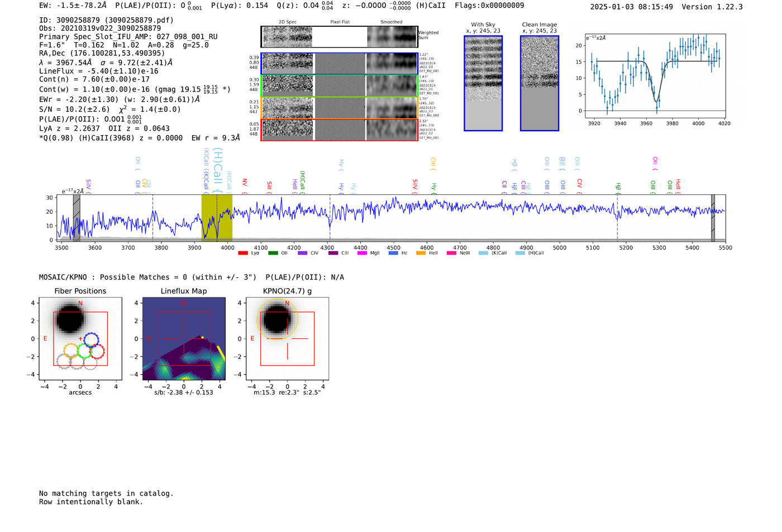This screenshot has height=532, width=782.
Task: Click the red N compass label in Lineflux Map
Action: point(183,303)
